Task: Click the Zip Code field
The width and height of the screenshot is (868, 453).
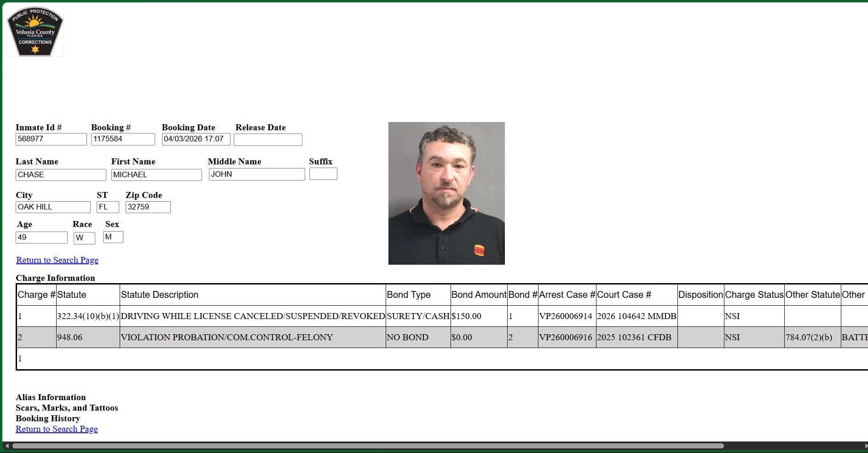Action: pyautogui.click(x=148, y=207)
